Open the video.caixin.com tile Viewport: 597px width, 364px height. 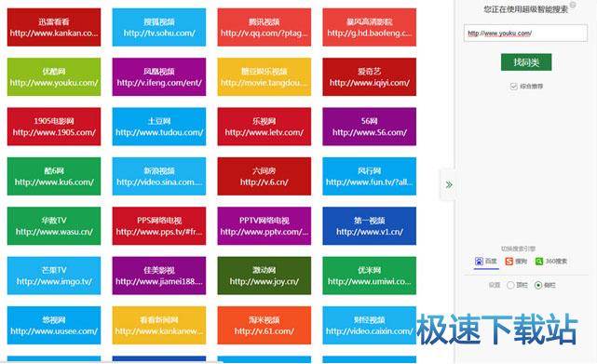(x=370, y=326)
